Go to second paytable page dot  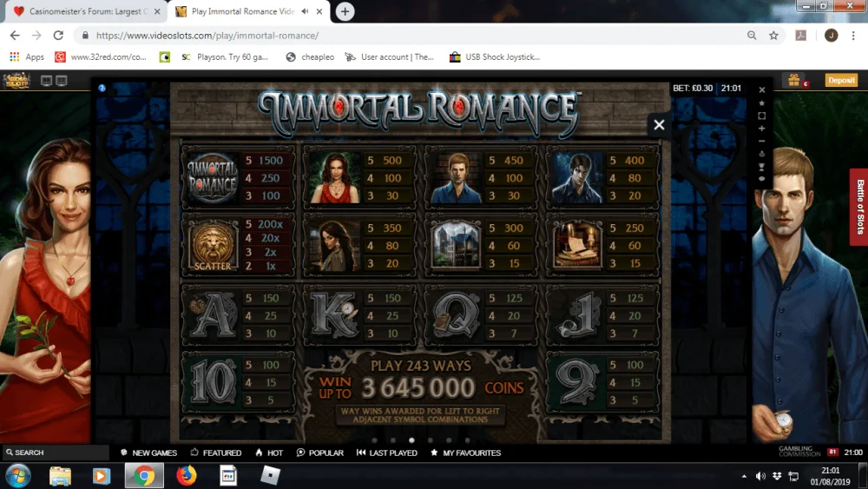pos(393,440)
